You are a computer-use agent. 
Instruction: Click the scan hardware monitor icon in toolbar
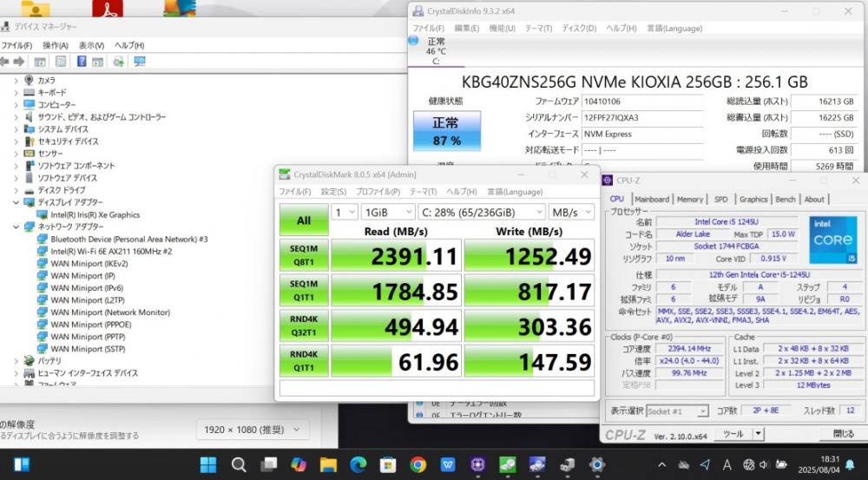click(140, 62)
